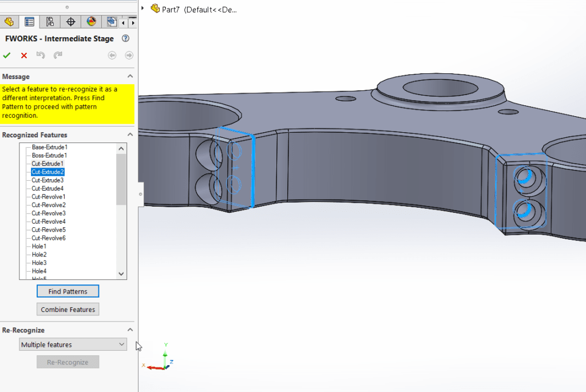
Task: Cancel with the red X icon
Action: click(x=24, y=56)
